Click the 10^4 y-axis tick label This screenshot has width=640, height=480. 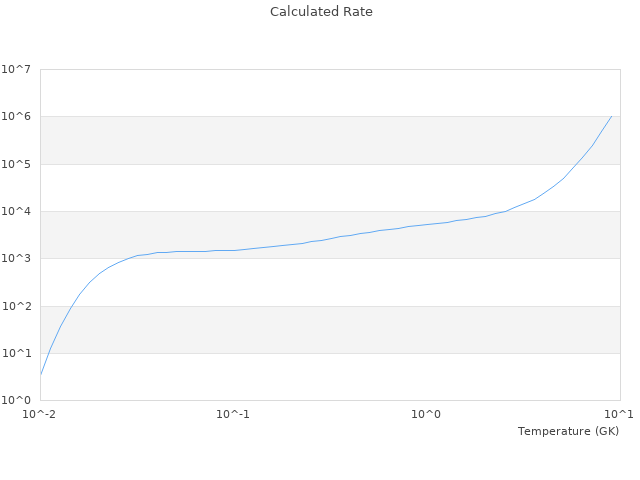pyautogui.click(x=16, y=212)
